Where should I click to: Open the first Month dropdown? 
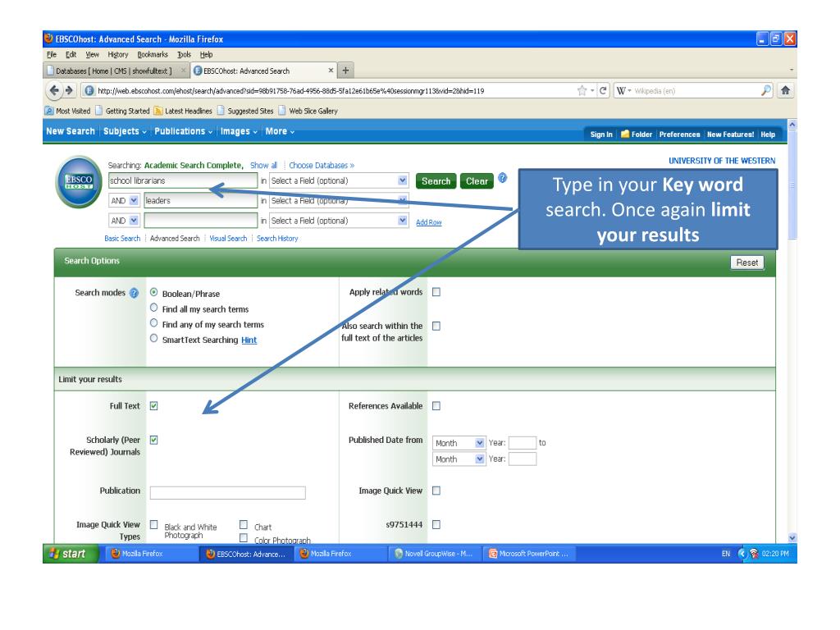459,443
